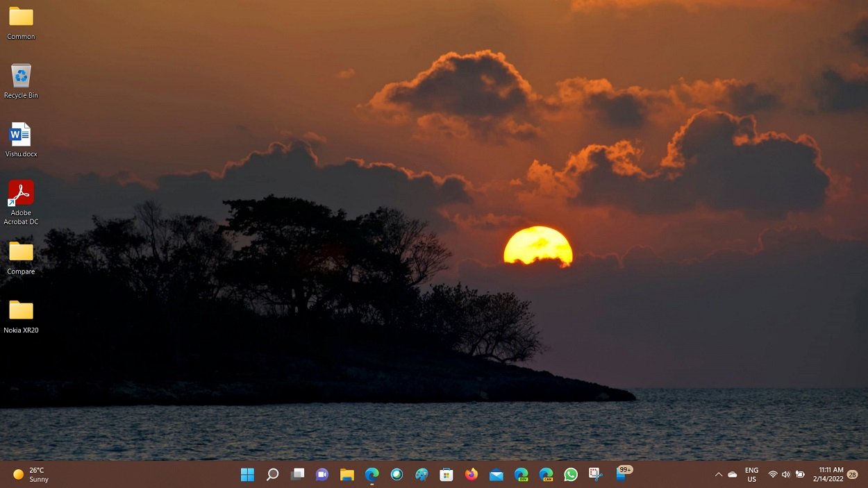Launch Microsoft Edge Dev channel

[x=521, y=475]
